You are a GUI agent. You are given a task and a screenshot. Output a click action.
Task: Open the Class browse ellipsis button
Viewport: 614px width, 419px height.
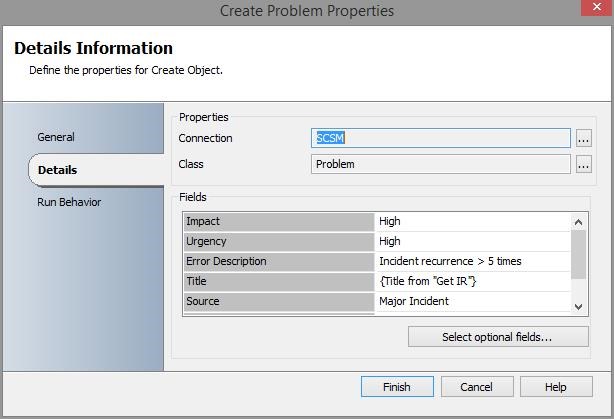tap(584, 165)
